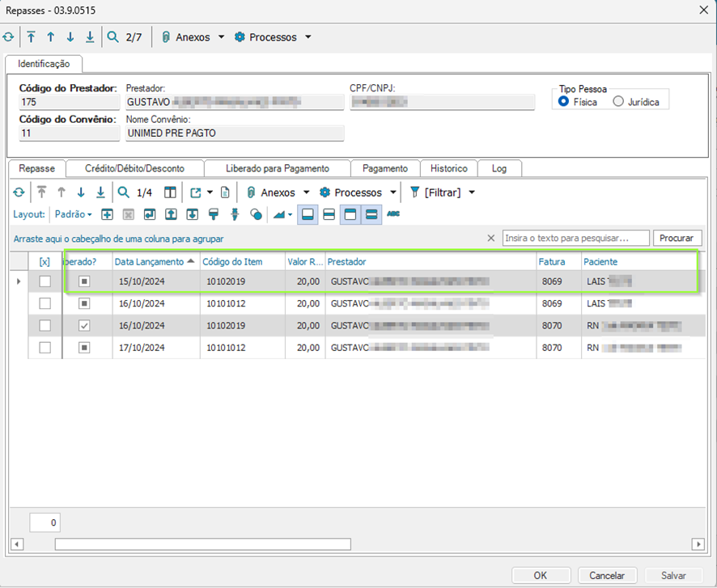Toggle Liberado checkbox on 17/10/2024 row

click(84, 348)
